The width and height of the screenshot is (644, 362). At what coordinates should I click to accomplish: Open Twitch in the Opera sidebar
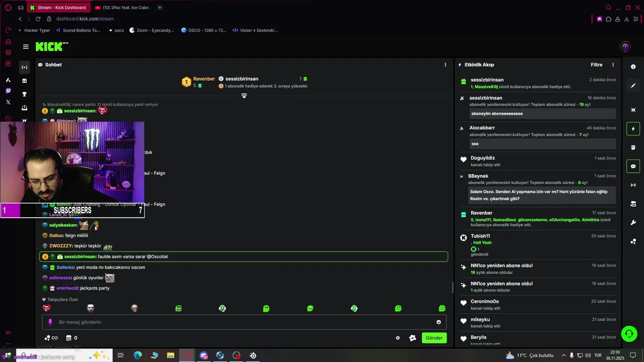click(8, 91)
